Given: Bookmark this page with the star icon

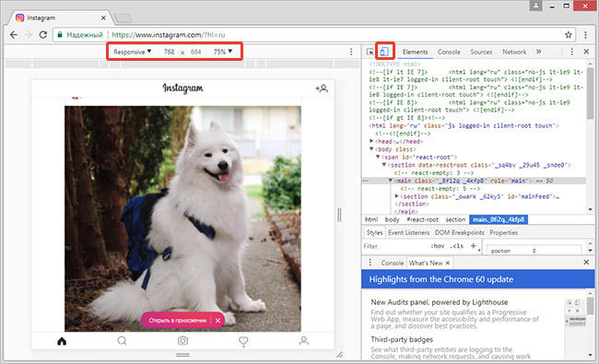Looking at the screenshot, I should (568, 35).
